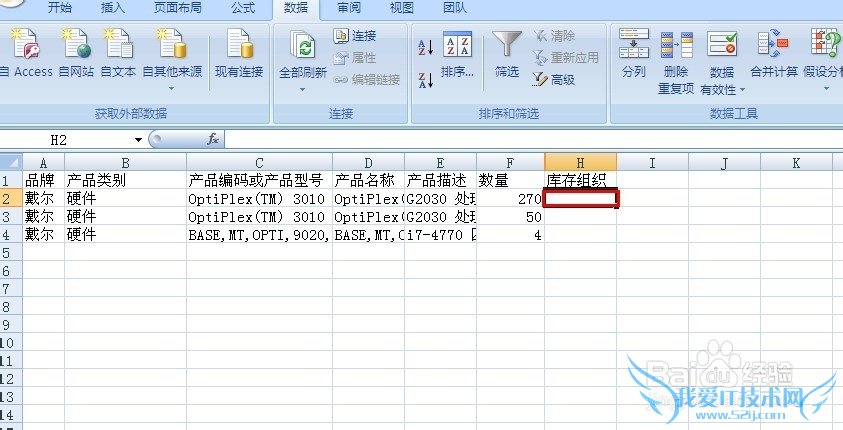This screenshot has height=430, width=843.
Task: Switch to the 插入 tab
Action: pos(112,8)
